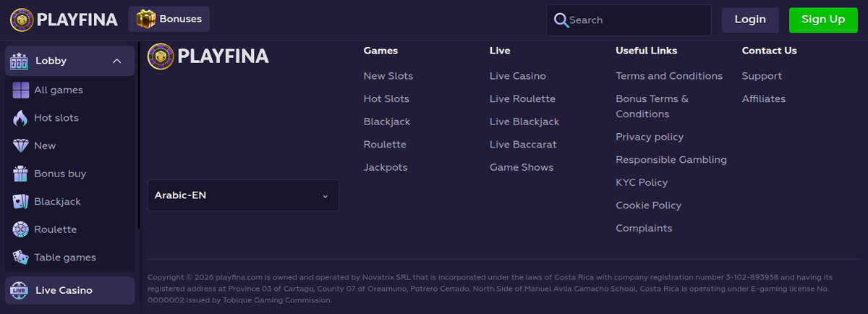Viewport: 868px width, 314px height.
Task: Click the Roulette wheel icon in sidebar
Action: pos(20,229)
